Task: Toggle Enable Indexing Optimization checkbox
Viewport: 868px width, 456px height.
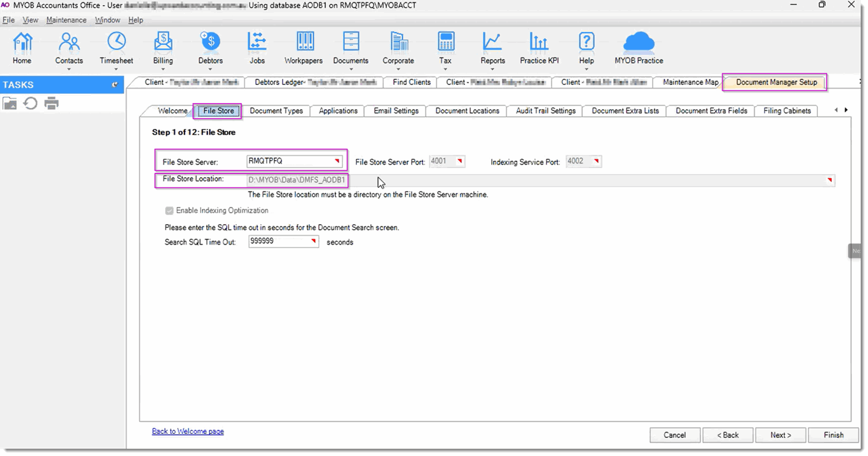Action: pyautogui.click(x=169, y=211)
